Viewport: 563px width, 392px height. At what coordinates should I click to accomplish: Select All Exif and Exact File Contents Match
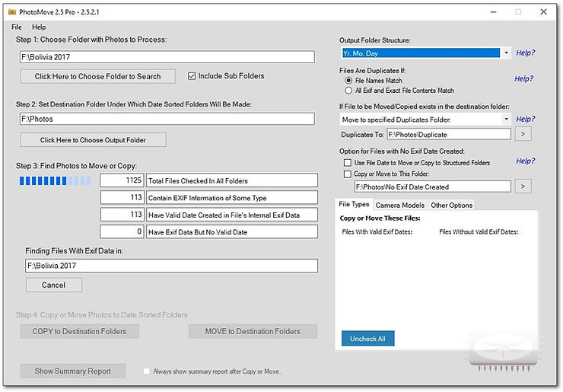click(348, 91)
